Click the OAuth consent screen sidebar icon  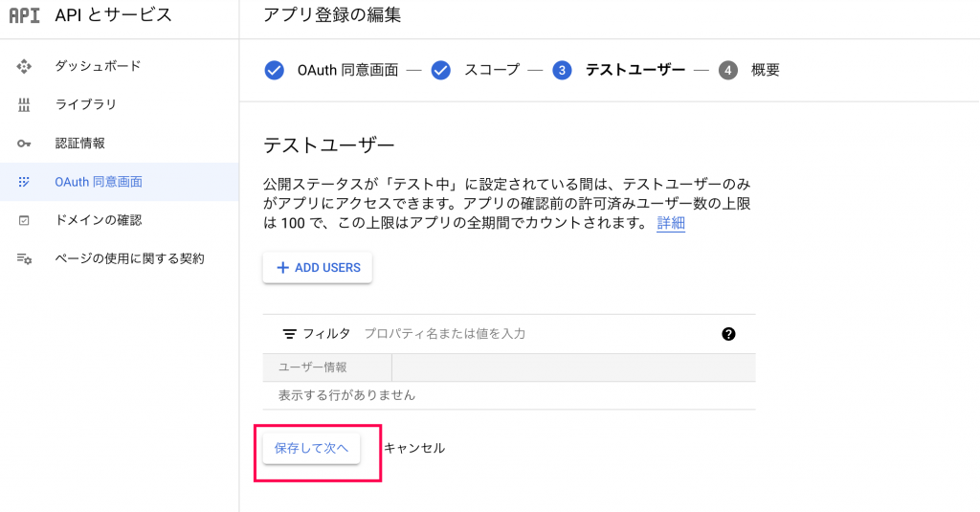click(24, 182)
